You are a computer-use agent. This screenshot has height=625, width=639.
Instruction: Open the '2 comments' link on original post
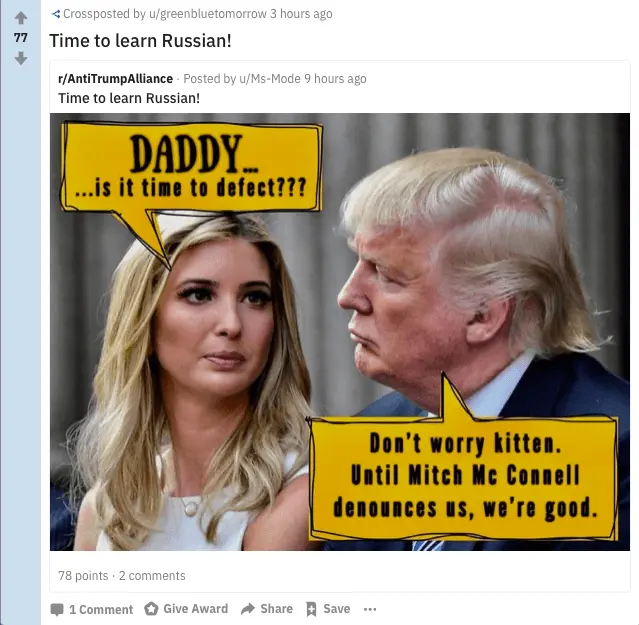(x=152, y=576)
